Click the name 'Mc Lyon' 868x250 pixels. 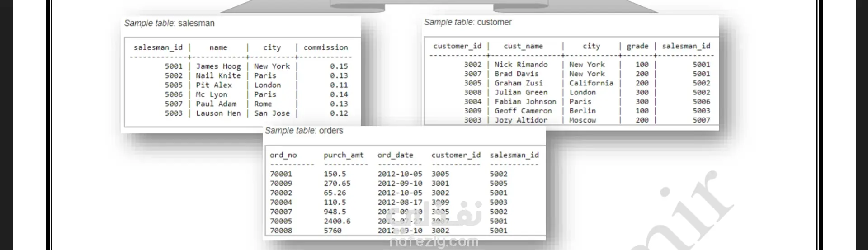212,94
